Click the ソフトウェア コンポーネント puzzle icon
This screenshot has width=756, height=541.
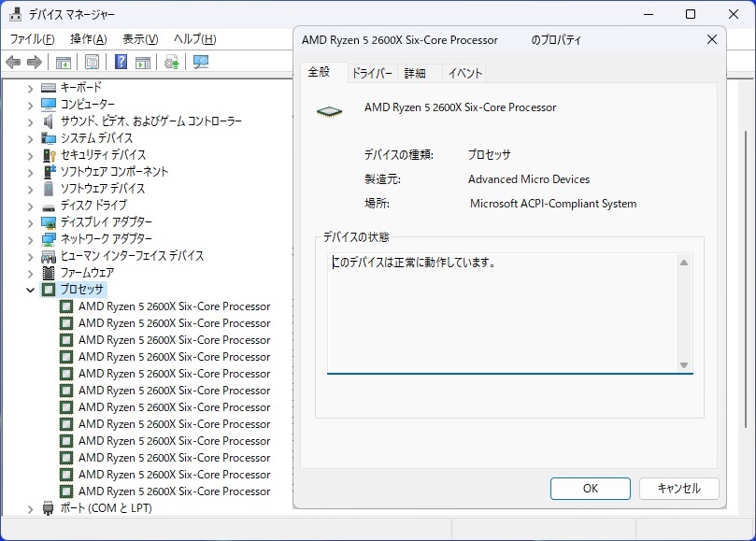point(50,172)
